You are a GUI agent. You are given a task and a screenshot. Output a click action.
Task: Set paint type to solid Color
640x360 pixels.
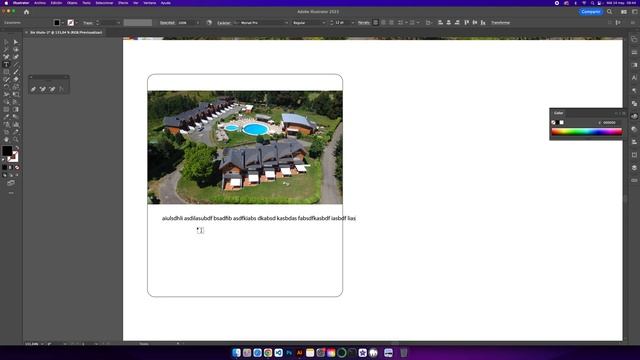click(x=4, y=167)
